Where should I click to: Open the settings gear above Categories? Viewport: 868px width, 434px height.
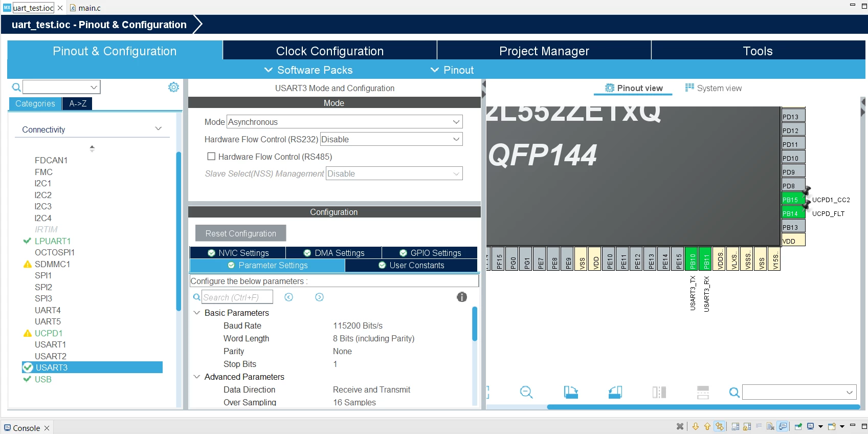click(x=174, y=87)
